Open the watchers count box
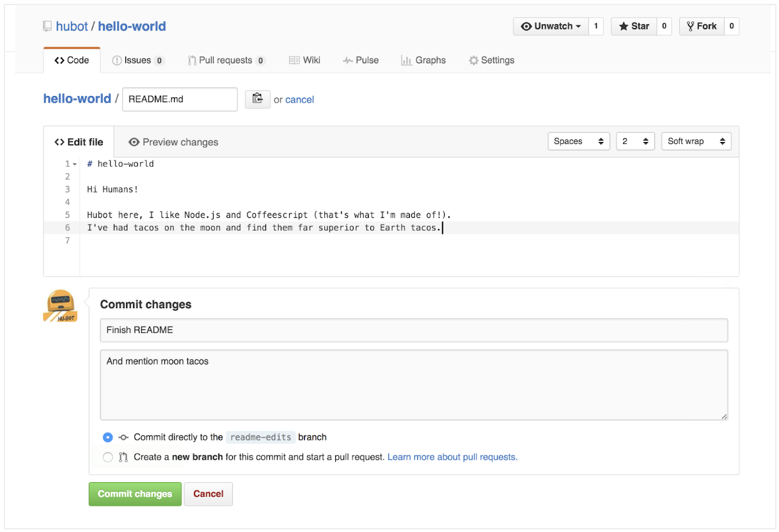Image resolution: width=779 pixels, height=532 pixels. 596,26
